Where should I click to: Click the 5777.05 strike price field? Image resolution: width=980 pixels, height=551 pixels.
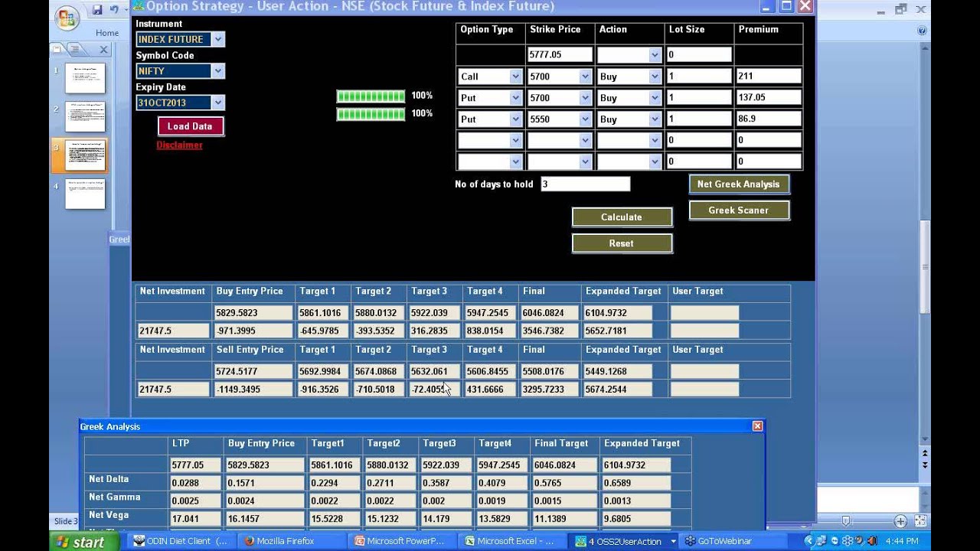tap(560, 55)
